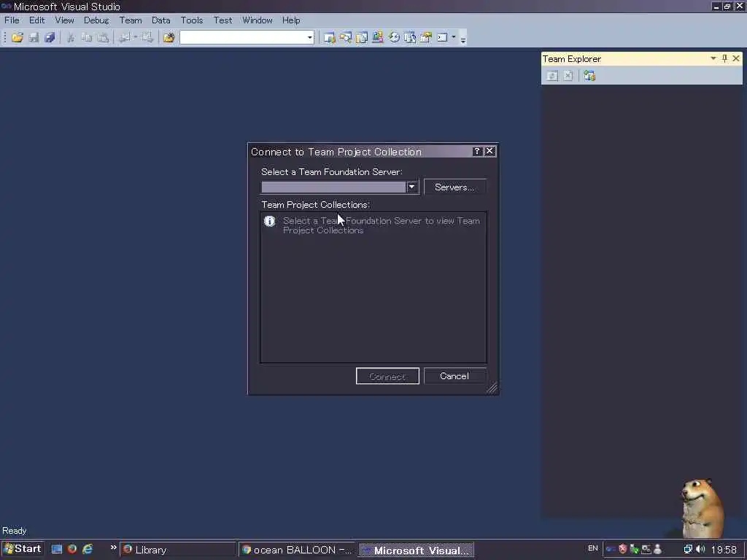Screen dimensions: 747x560
Task: Open Team Explorer window position dropdown
Action: (x=713, y=58)
